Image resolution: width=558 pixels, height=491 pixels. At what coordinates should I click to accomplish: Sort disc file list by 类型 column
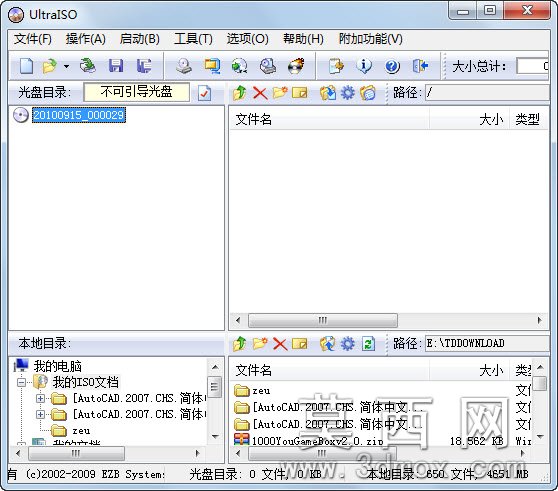[x=528, y=119]
